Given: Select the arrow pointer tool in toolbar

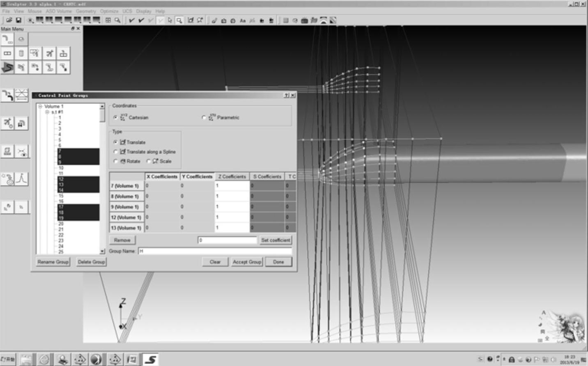Looking at the screenshot, I should 170,20.
